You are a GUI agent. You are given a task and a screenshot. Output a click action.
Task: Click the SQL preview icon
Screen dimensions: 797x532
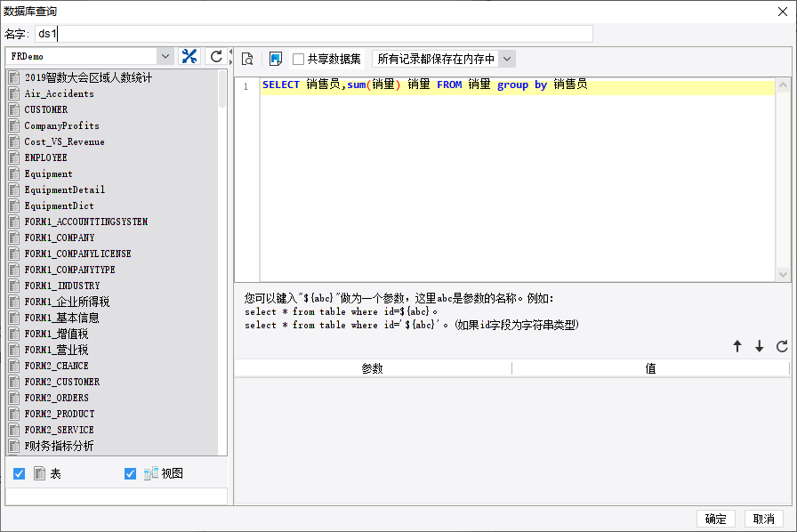(247, 59)
